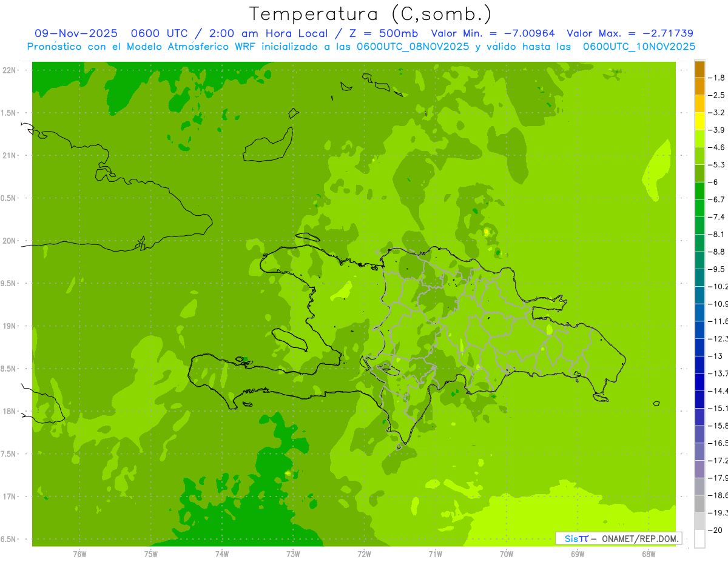Click the deep blue colorbar segment between -13 and -13.7

pyautogui.click(x=699, y=364)
